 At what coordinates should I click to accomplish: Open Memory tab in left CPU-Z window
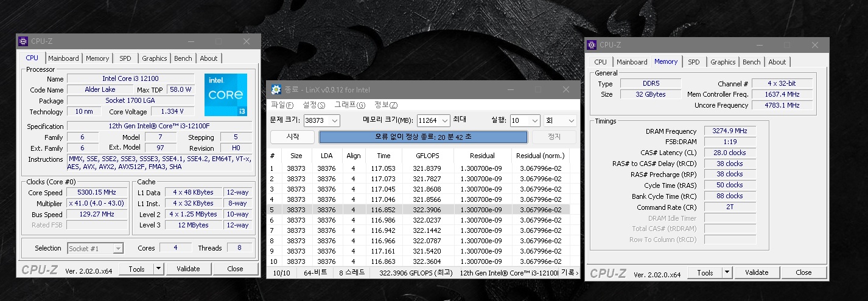97,58
